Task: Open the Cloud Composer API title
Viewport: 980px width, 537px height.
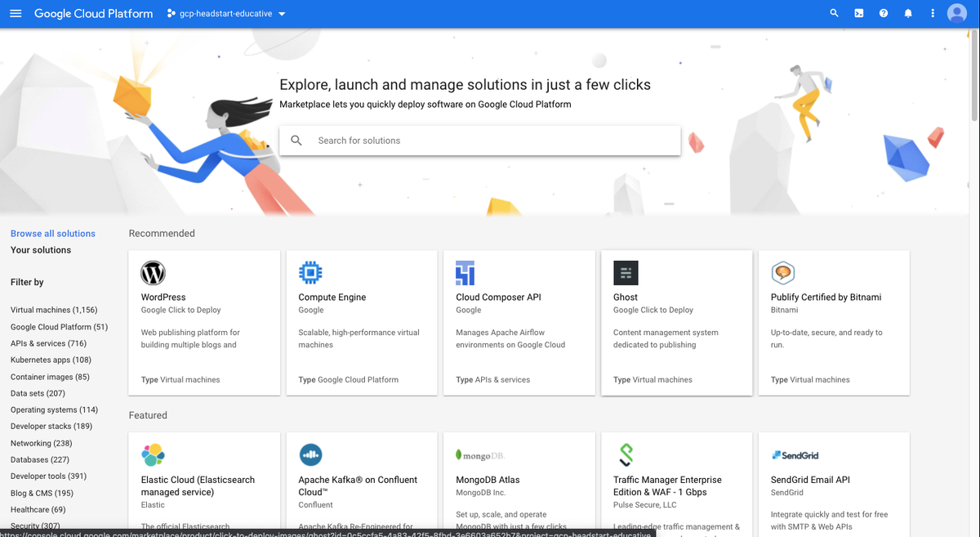Action: [498, 298]
